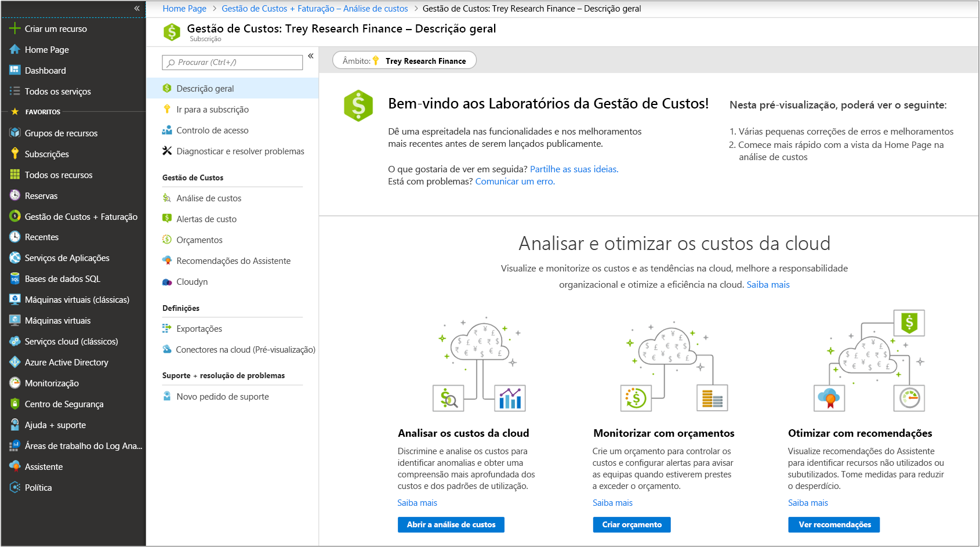Click the Azure Active Directory icon

(15, 362)
